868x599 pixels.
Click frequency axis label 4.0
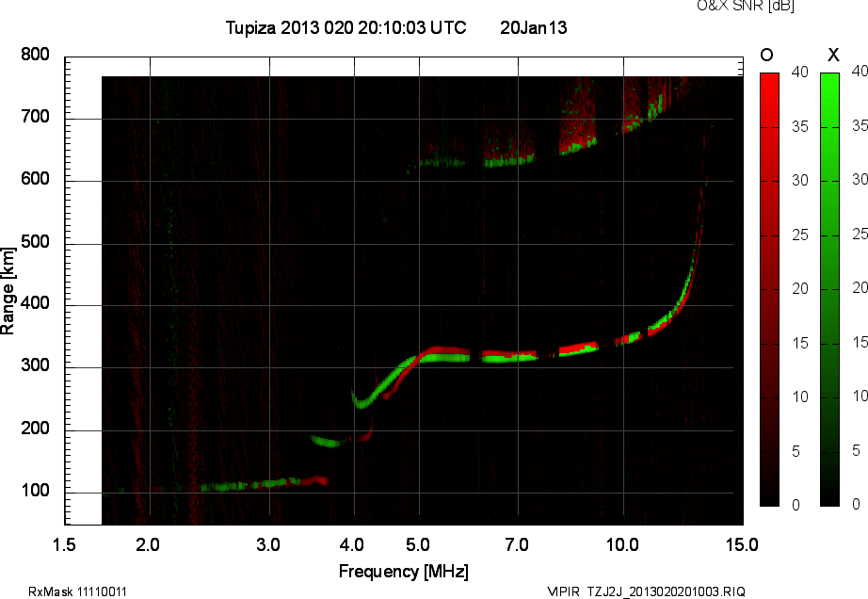tap(352, 545)
